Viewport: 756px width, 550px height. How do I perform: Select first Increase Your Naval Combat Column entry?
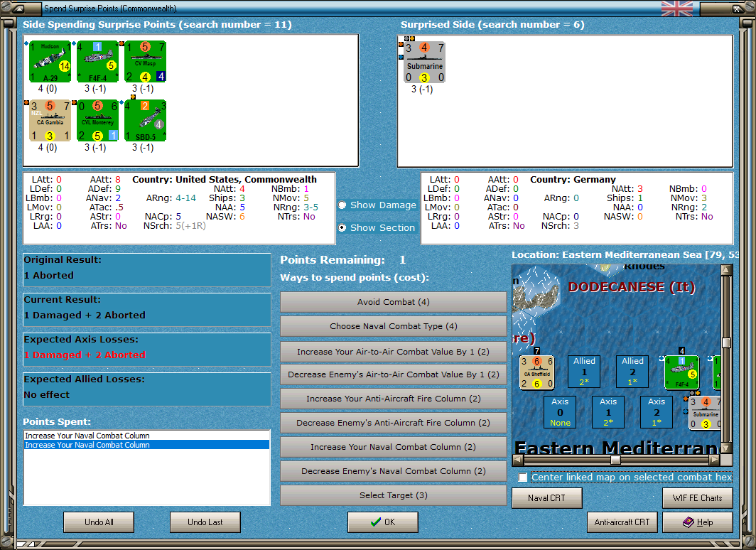146,436
